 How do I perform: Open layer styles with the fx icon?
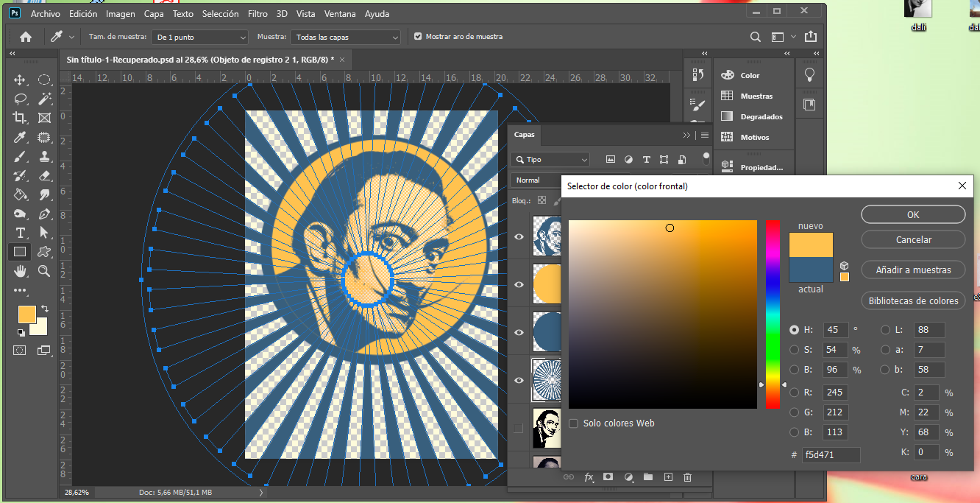pyautogui.click(x=589, y=477)
